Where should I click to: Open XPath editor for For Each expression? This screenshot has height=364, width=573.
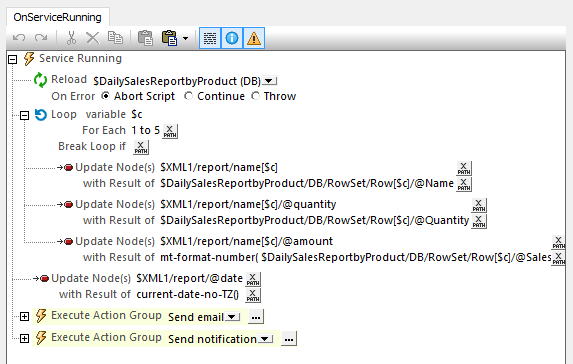click(x=170, y=131)
